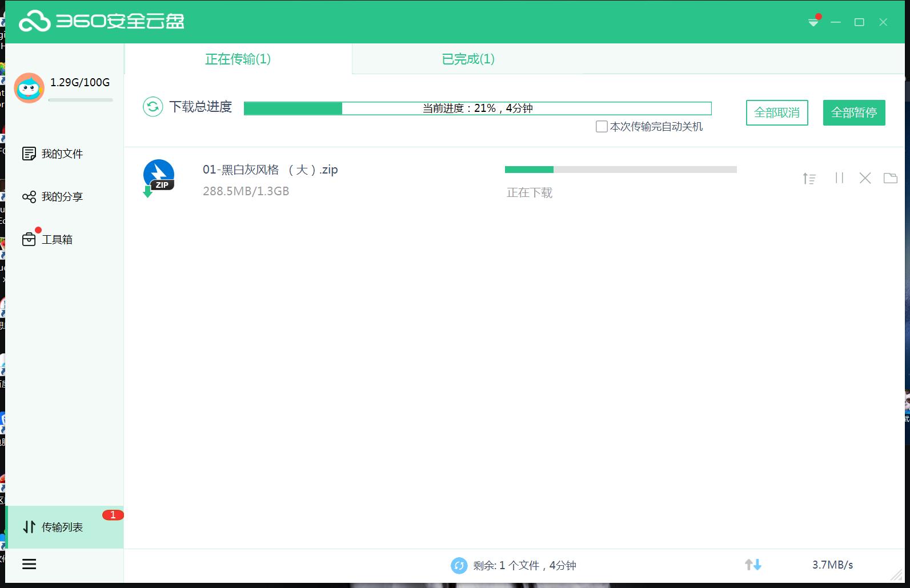Click the blue sync icon in status bar
Image resolution: width=910 pixels, height=588 pixels.
pyautogui.click(x=459, y=565)
